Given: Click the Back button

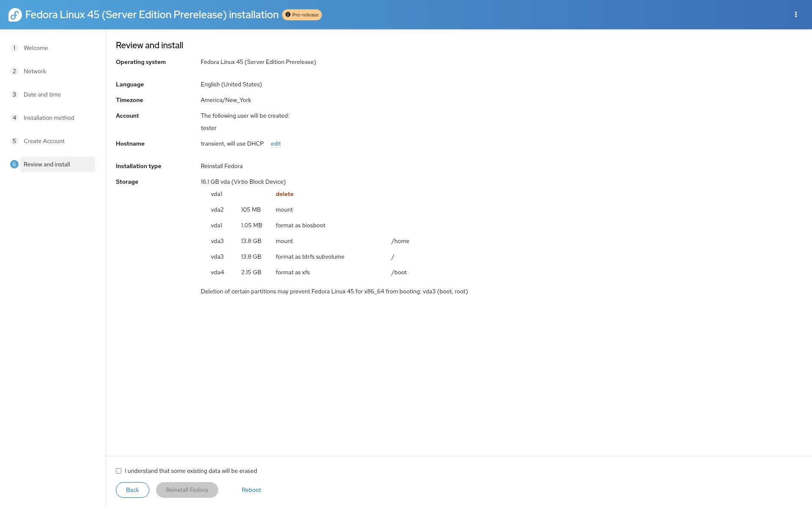Looking at the screenshot, I should pyautogui.click(x=132, y=490).
